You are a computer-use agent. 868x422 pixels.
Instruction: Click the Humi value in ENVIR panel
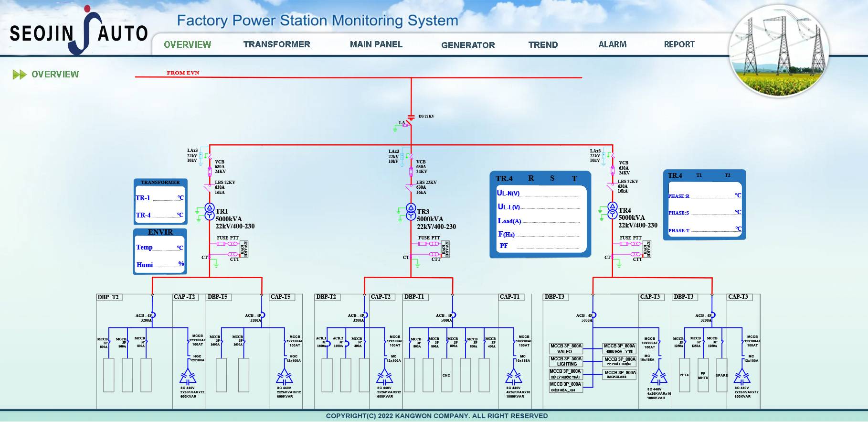click(166, 264)
